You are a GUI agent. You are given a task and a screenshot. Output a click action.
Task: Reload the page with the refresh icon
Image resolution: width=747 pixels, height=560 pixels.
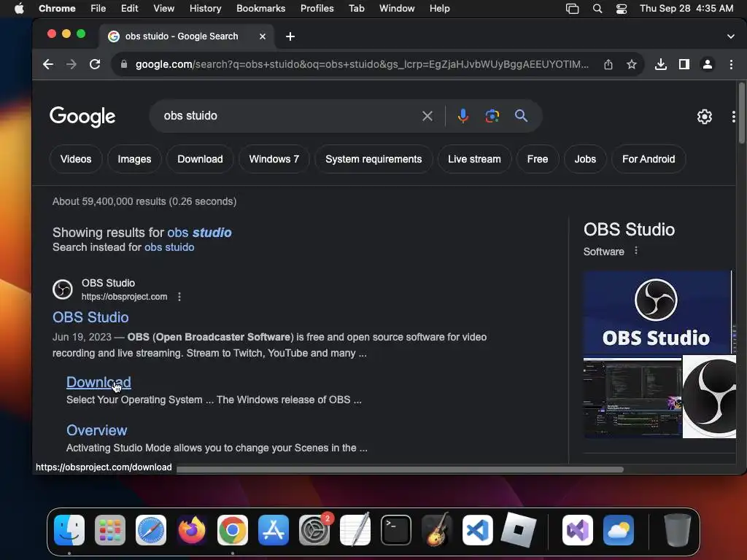[x=95, y=64]
